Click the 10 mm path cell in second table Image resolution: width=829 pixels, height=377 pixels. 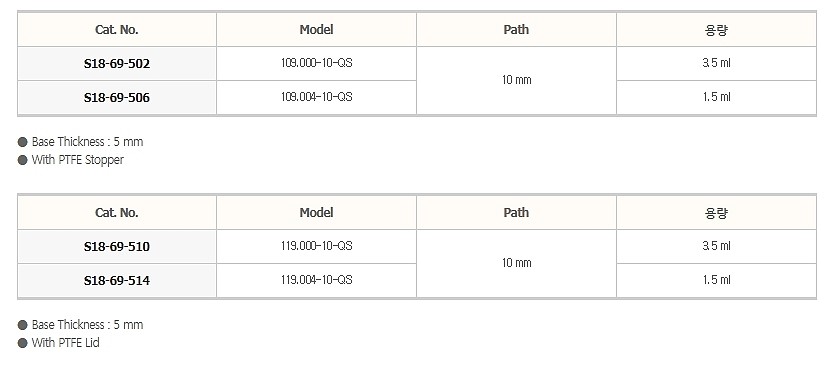pos(517,263)
